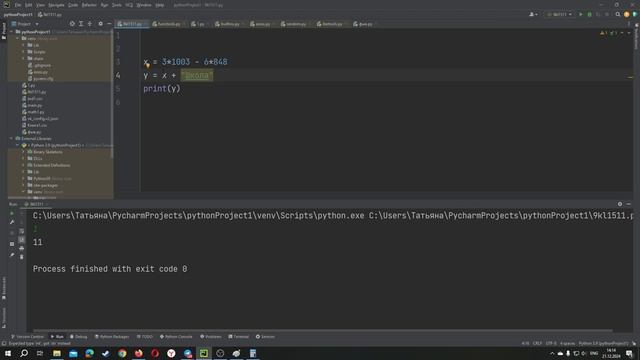Open the Project panel gear settings
Screen dimensions: 640x360
point(100,24)
